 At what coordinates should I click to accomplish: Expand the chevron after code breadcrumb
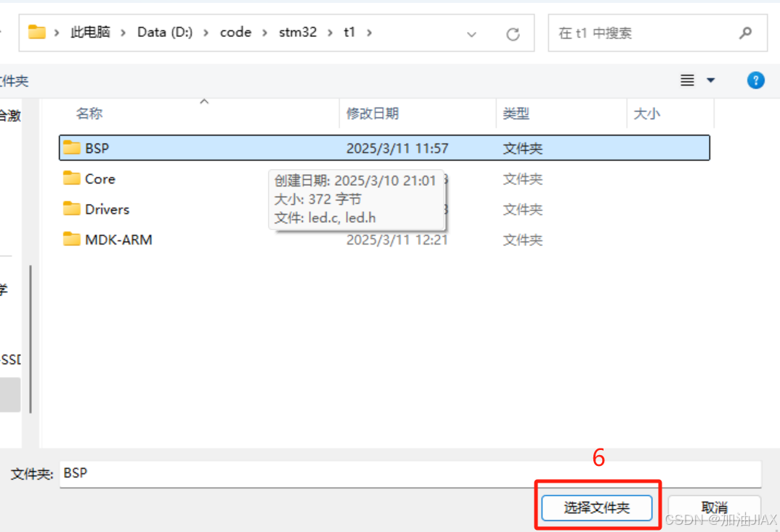tap(264, 33)
